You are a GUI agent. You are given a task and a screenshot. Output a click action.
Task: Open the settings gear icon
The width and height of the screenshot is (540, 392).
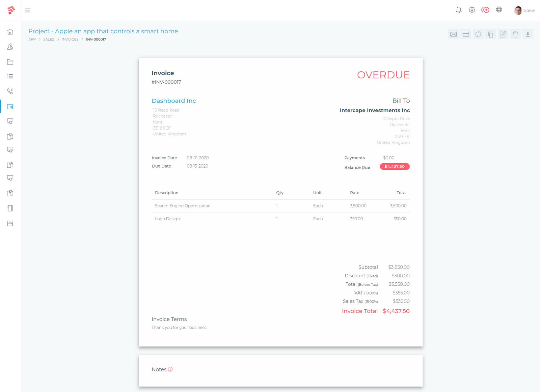tap(472, 10)
